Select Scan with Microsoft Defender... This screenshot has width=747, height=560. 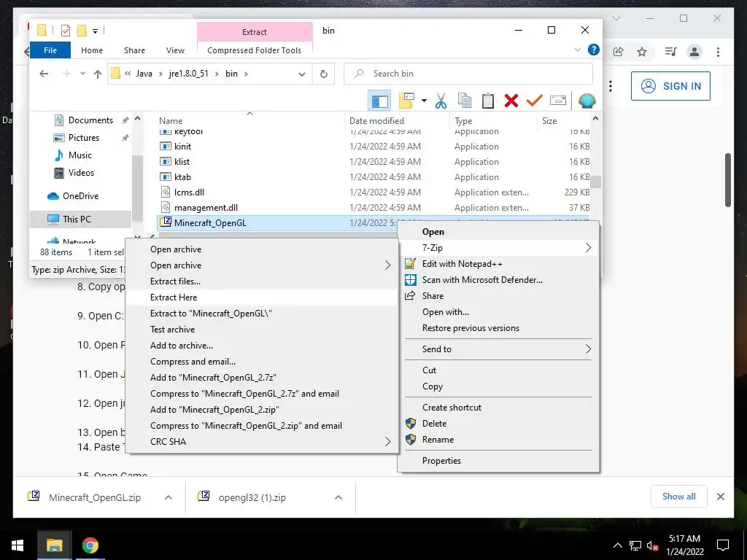point(498,280)
